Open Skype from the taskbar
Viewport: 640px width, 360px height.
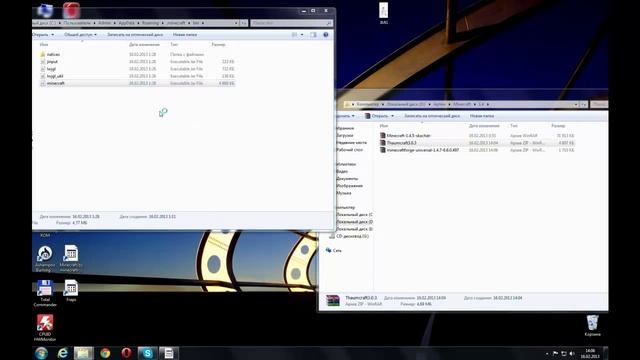pyautogui.click(x=147, y=353)
